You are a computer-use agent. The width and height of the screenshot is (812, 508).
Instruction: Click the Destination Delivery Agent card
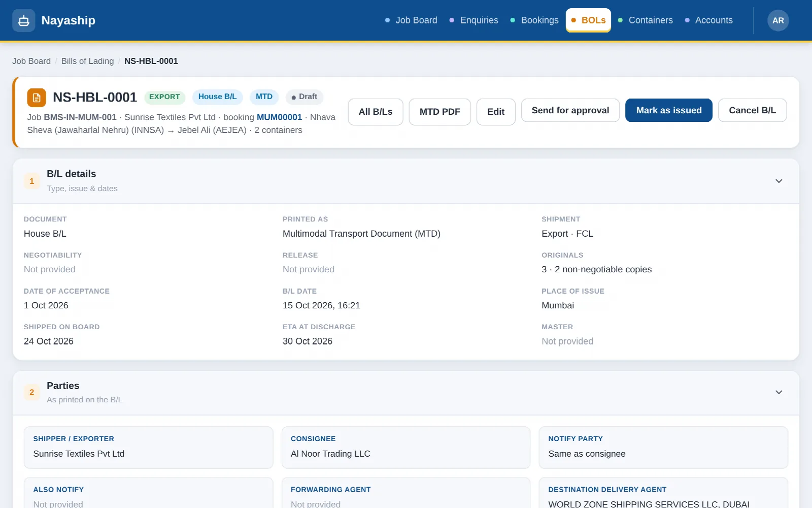coord(663,493)
